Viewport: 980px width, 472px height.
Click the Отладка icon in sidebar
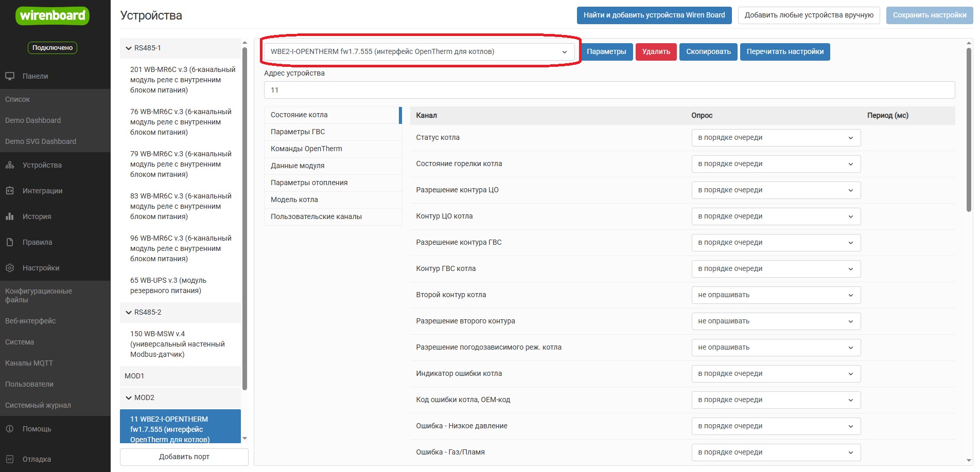pos(10,459)
